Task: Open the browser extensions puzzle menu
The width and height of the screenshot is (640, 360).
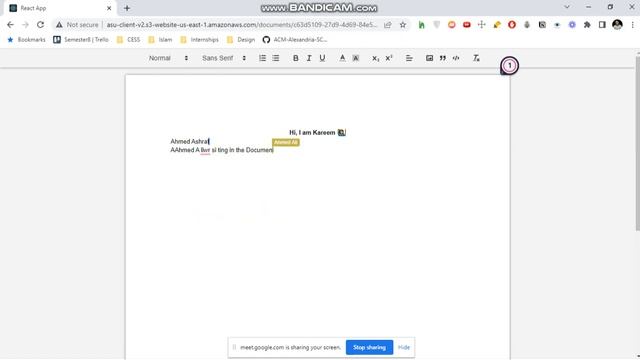Action: pyautogui.click(x=587, y=25)
